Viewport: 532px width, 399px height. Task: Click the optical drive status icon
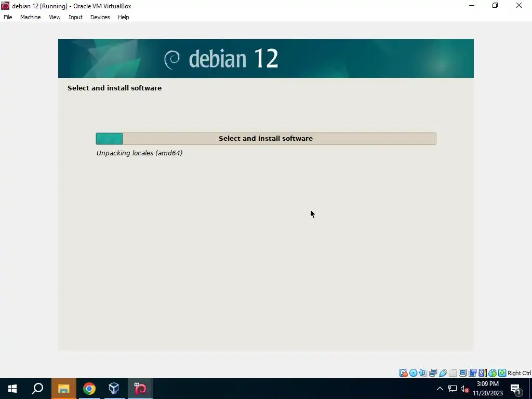pyautogui.click(x=413, y=373)
